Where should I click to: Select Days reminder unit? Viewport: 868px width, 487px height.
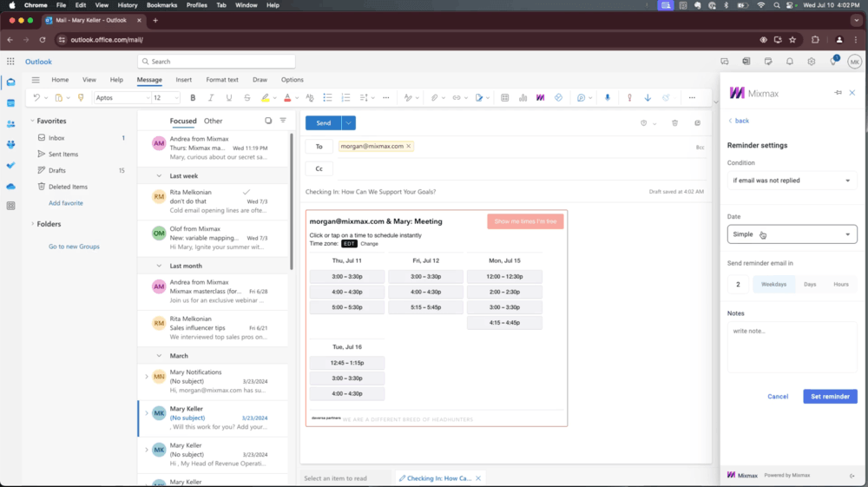click(x=810, y=284)
